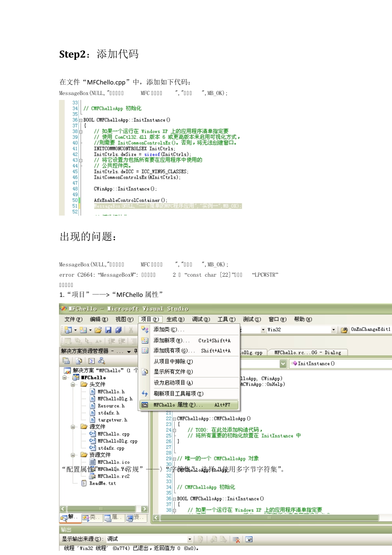Select MFChello.h in the tree
The height and width of the screenshot is (555, 392).
[111, 392]
